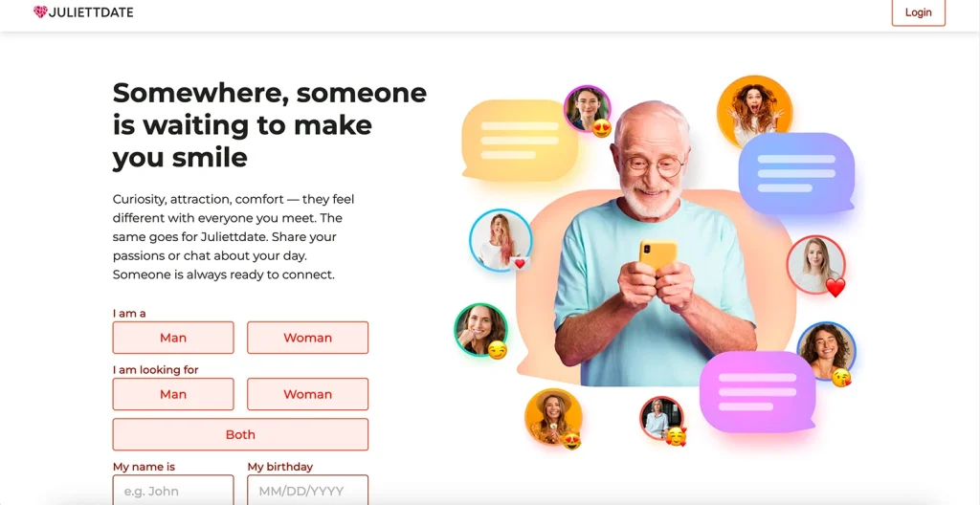Click the heart-eyes emoji on top profile photo
Image resolution: width=980 pixels, height=505 pixels.
point(601,127)
